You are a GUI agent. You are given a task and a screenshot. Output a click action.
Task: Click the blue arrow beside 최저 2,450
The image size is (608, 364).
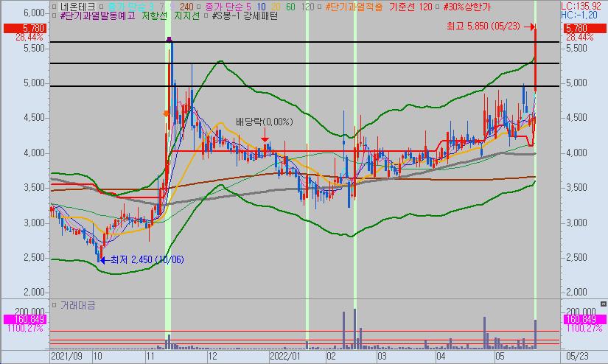(105, 260)
